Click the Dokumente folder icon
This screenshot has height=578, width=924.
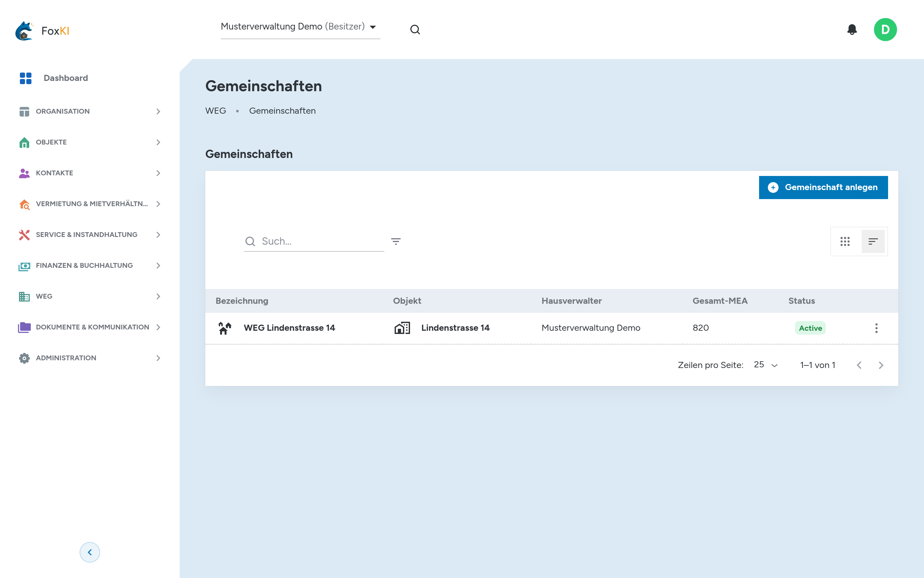pyautogui.click(x=24, y=327)
